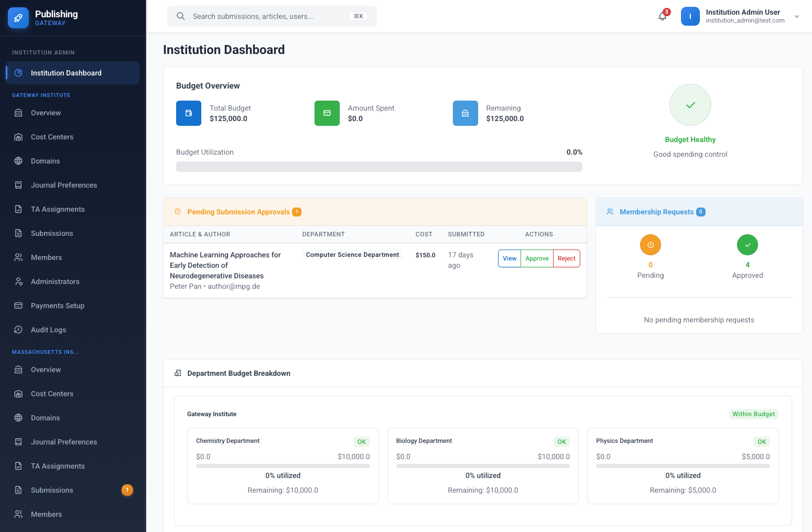Click the notification bell icon

662,16
